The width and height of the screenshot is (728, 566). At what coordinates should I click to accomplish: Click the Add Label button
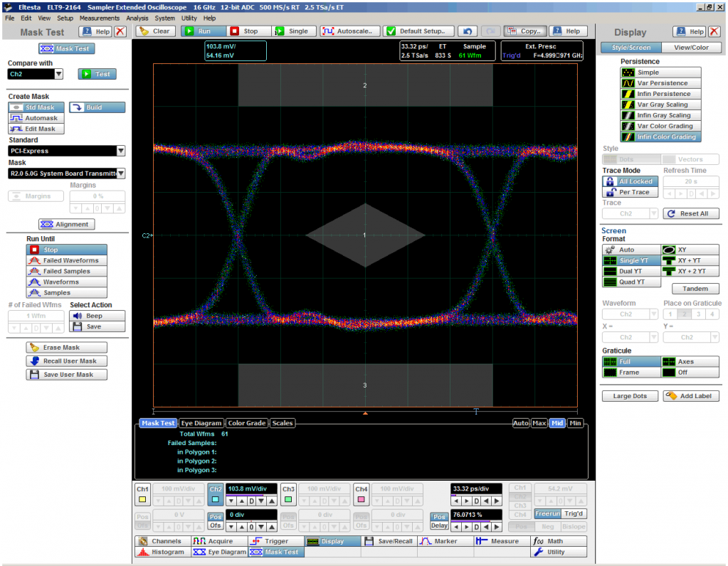pyautogui.click(x=691, y=396)
